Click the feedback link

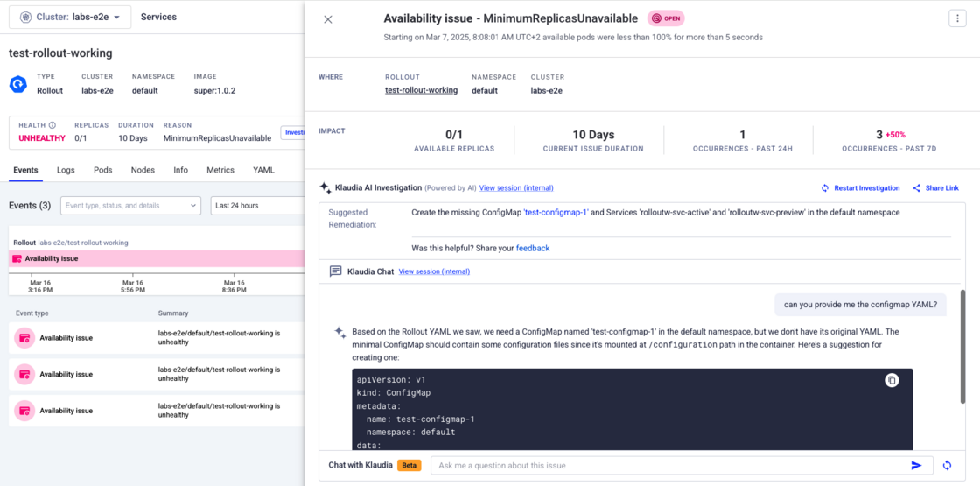(x=532, y=249)
